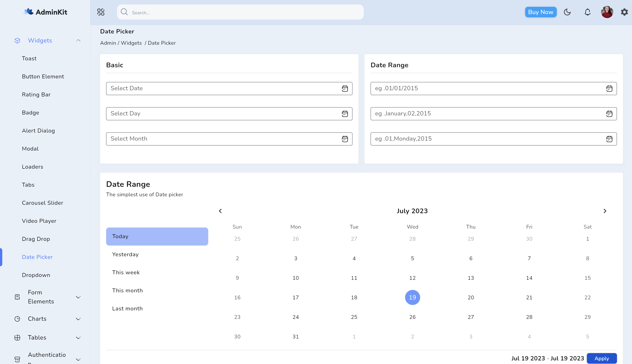Click the Buy Now button
This screenshot has width=632, height=364.
click(x=541, y=12)
